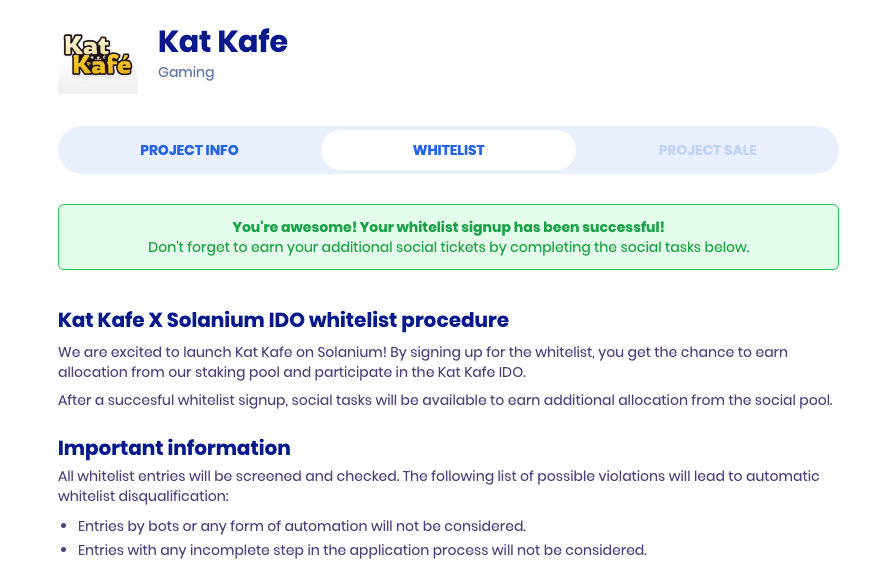Click the whitelist screening violations paragraph
This screenshot has width=890, height=580.
[x=439, y=486]
